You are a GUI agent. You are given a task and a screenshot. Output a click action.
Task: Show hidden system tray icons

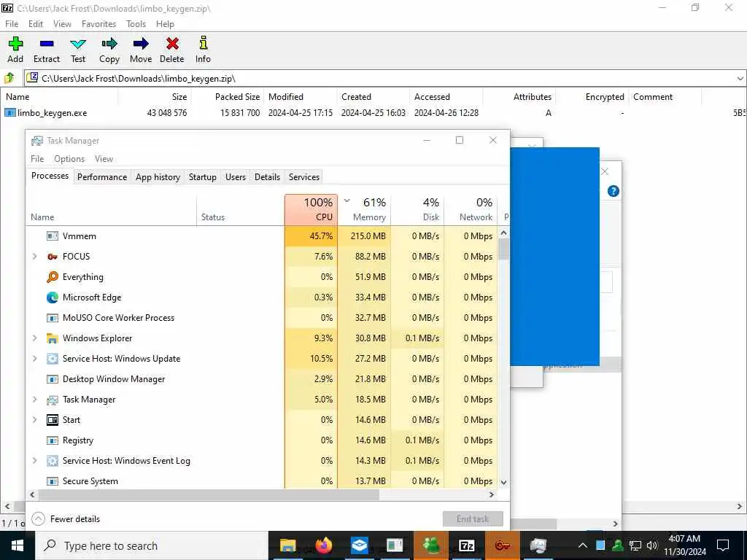583,545
